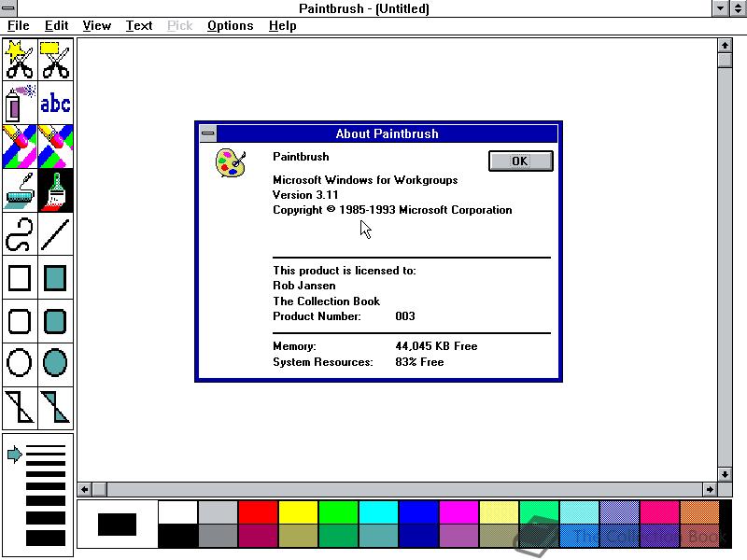Open the Paintbrush window control menu
Viewport: 747px width, 560px height.
(x=8, y=8)
